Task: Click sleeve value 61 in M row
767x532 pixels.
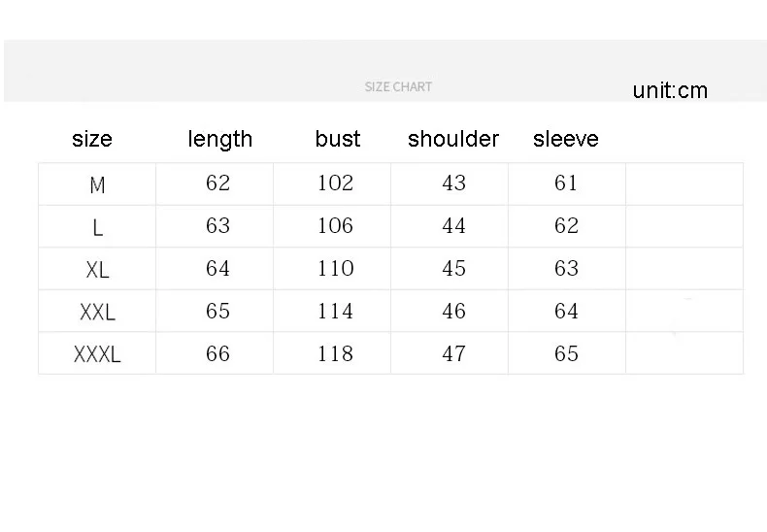Action: (x=566, y=183)
